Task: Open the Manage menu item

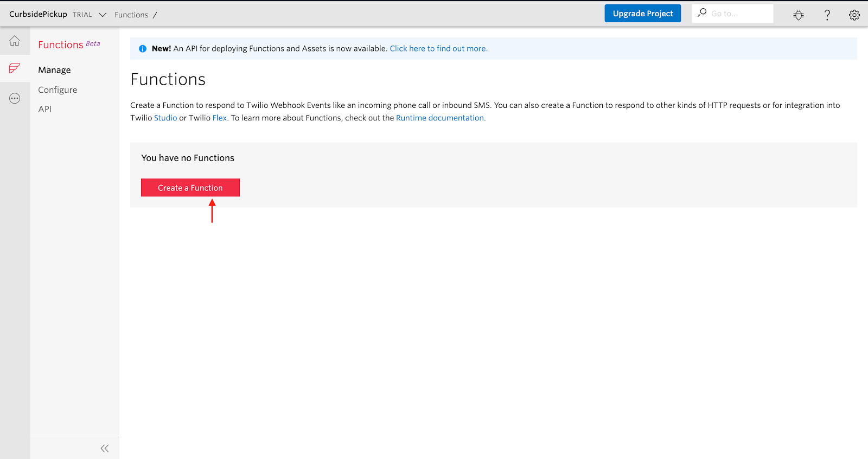Action: point(54,70)
